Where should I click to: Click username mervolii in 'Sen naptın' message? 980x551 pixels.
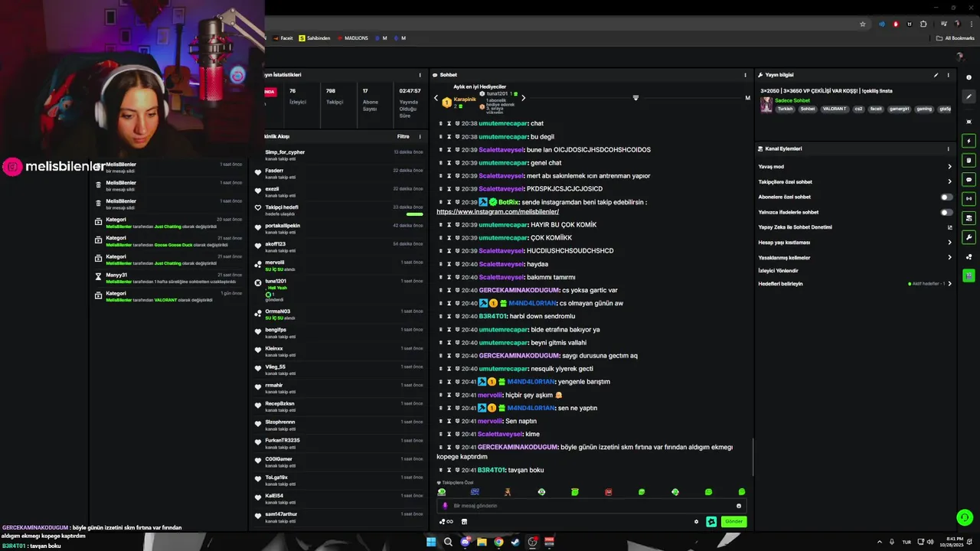coord(490,421)
